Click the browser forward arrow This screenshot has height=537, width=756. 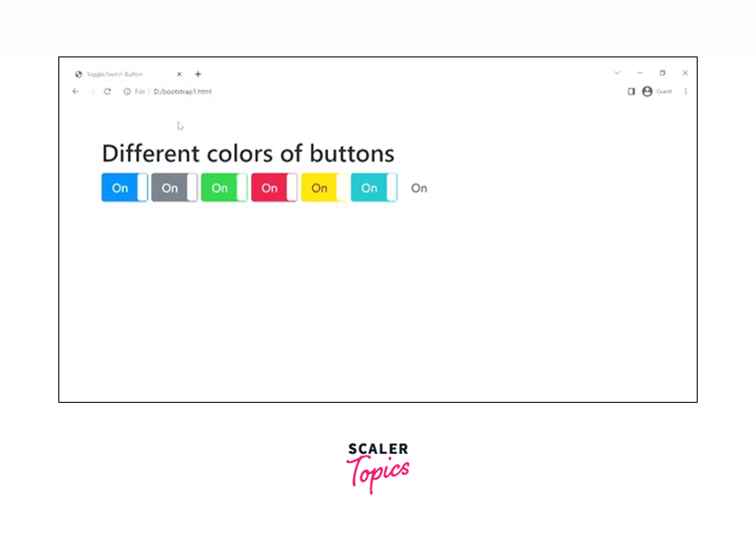92,92
